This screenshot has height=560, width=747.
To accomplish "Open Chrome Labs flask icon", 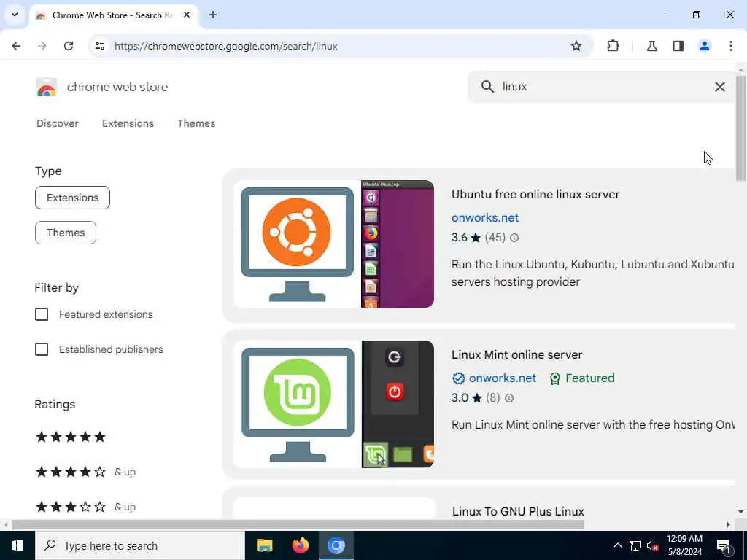I will pos(651,46).
